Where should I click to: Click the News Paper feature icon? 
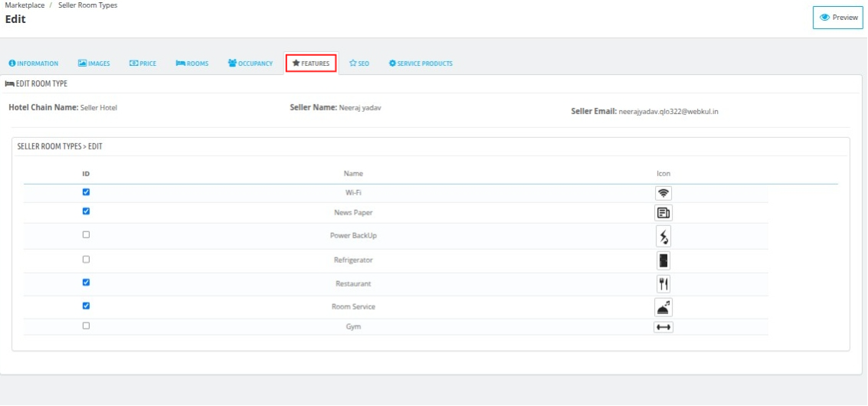tap(663, 213)
